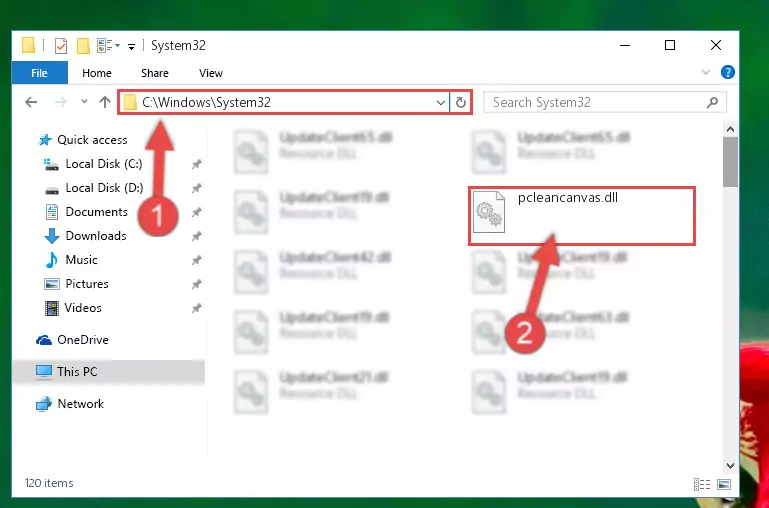Switch to the View ribbon tab

click(x=211, y=73)
